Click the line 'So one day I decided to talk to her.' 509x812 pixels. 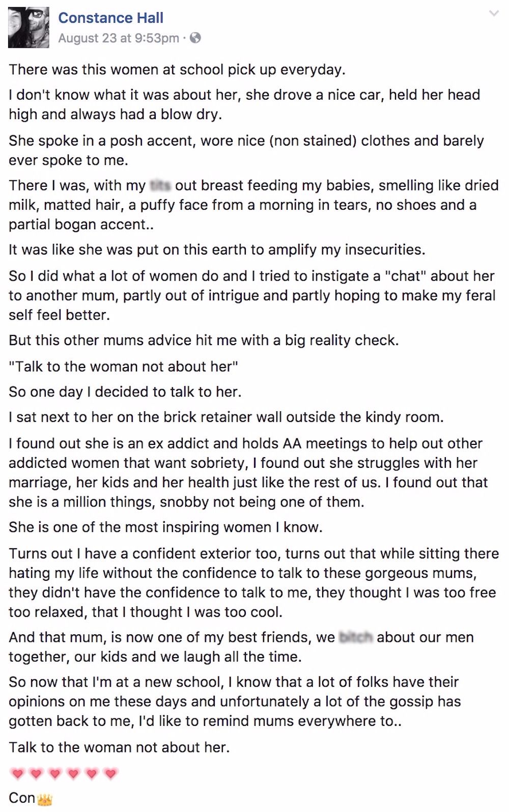125,392
